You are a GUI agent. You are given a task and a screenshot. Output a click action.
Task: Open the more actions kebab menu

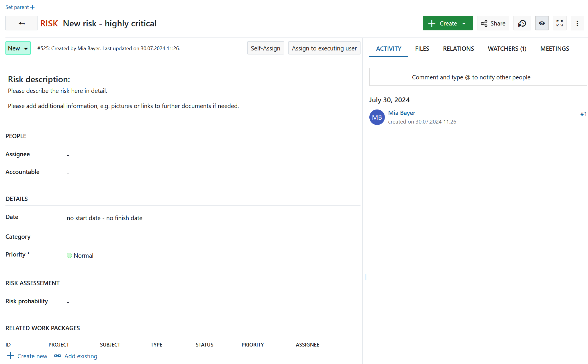point(577,23)
